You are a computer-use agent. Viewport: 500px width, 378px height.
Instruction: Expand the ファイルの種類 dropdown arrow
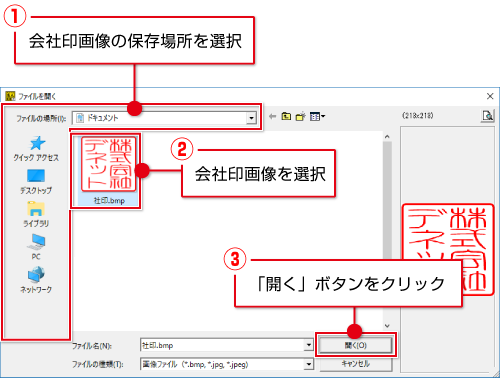[309, 364]
